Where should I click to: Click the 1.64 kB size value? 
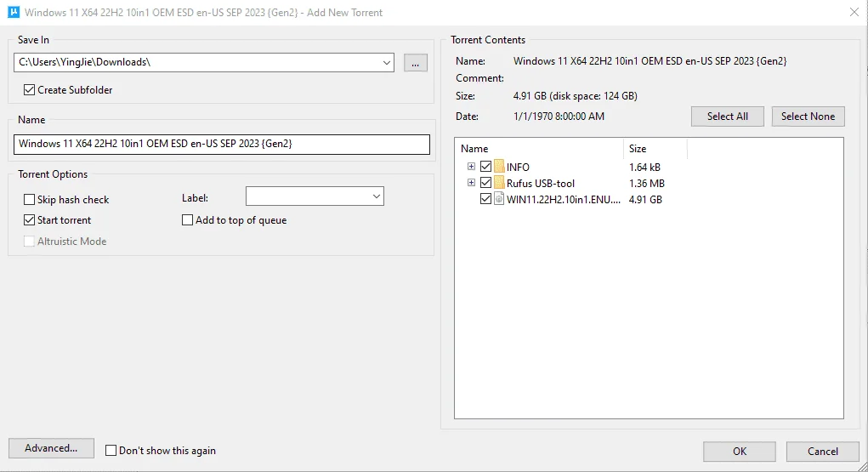click(x=645, y=168)
